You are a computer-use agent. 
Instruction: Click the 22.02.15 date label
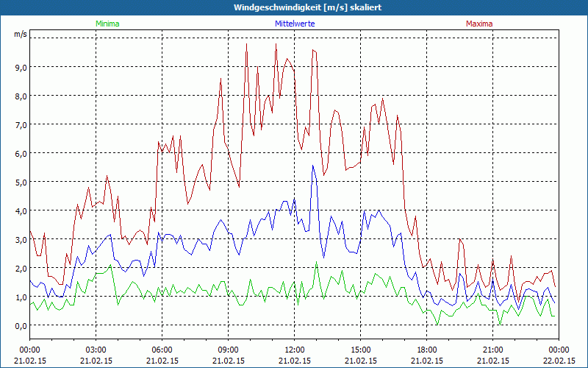[559, 361]
